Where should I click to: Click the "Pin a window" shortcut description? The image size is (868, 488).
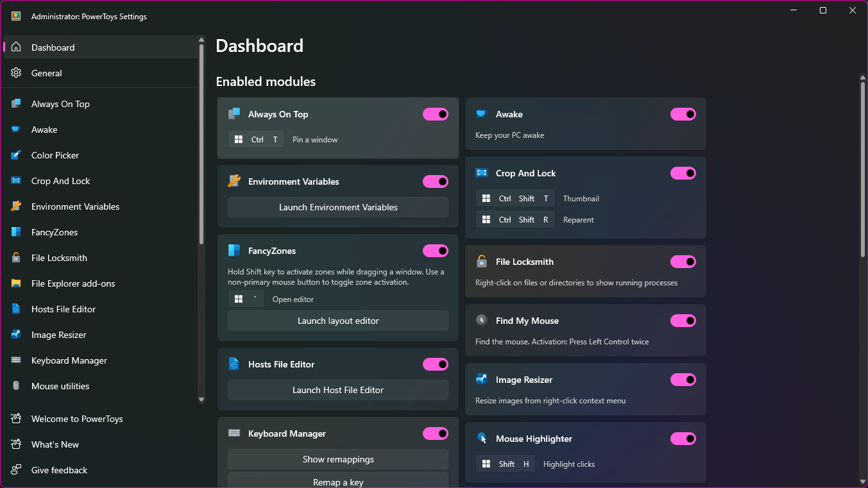[315, 139]
